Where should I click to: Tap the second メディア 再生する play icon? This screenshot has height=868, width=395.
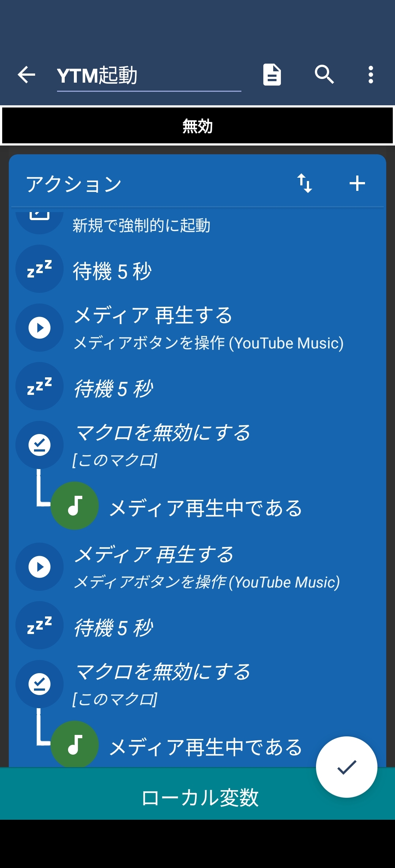[39, 567]
